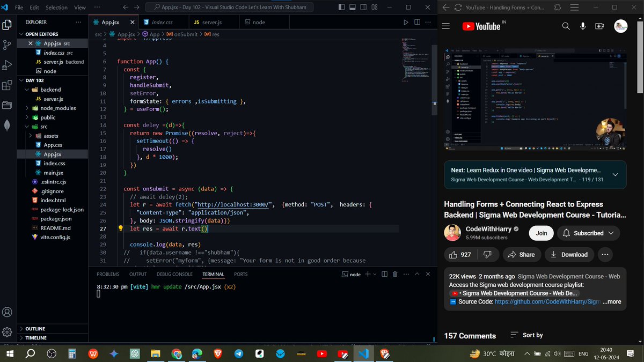
Task: Expand the TIMELINE section
Action: tap(54, 338)
